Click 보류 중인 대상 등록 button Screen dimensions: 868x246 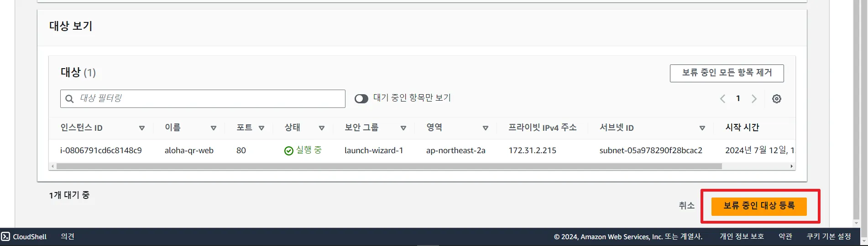(759, 206)
